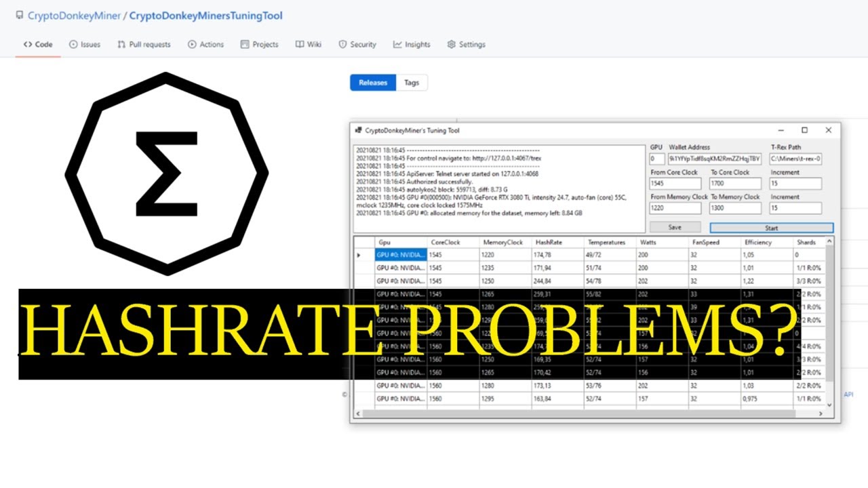Click the repository icon beside CryptoDonkeyMiner
The image size is (868, 488).
(x=18, y=16)
